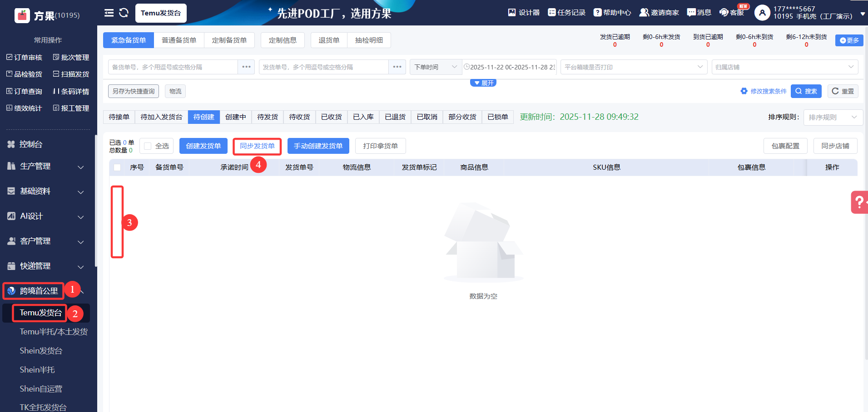Viewport: 868px width, 412px height.
Task: Open the account dropdown arrow
Action: pos(863,14)
